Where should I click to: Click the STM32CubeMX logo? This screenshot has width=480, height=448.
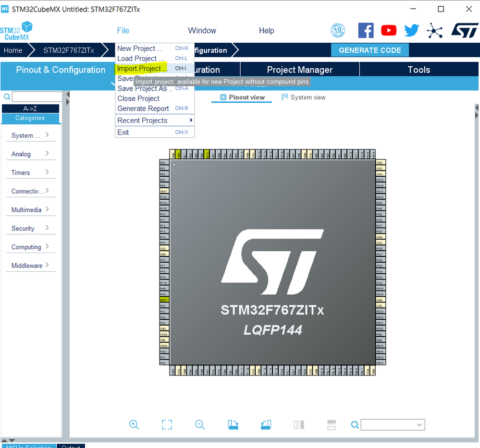click(16, 31)
